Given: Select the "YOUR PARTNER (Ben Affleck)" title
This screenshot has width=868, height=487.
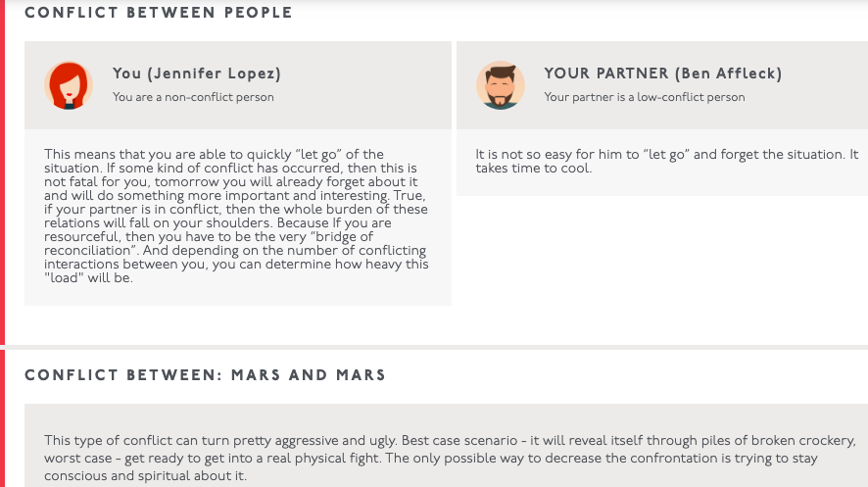Looking at the screenshot, I should [x=662, y=73].
